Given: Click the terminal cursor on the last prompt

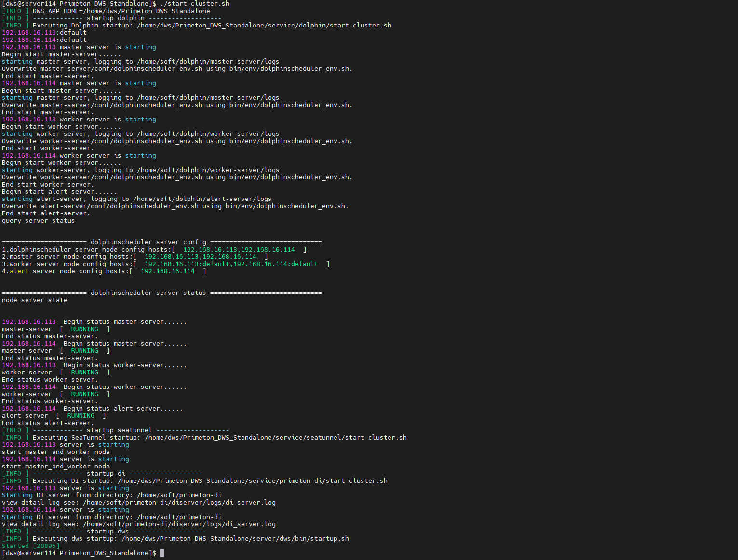Looking at the screenshot, I should (x=162, y=553).
